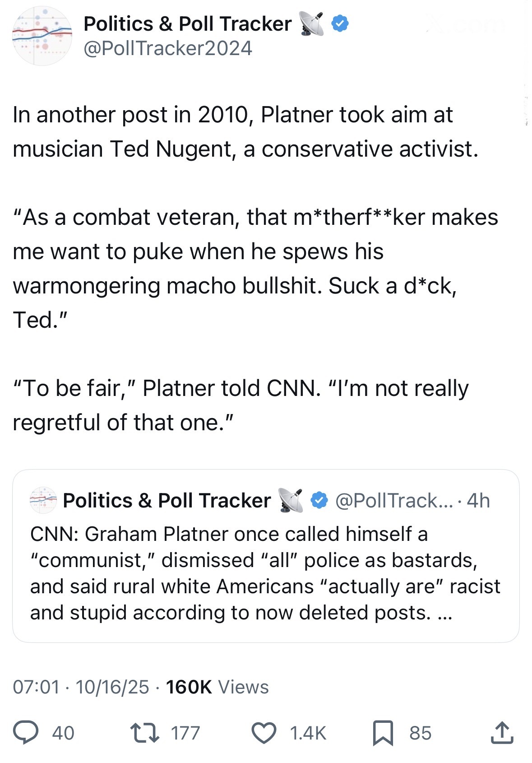Open the @PollTracker2024 handle
532x763 pixels.
[167, 48]
